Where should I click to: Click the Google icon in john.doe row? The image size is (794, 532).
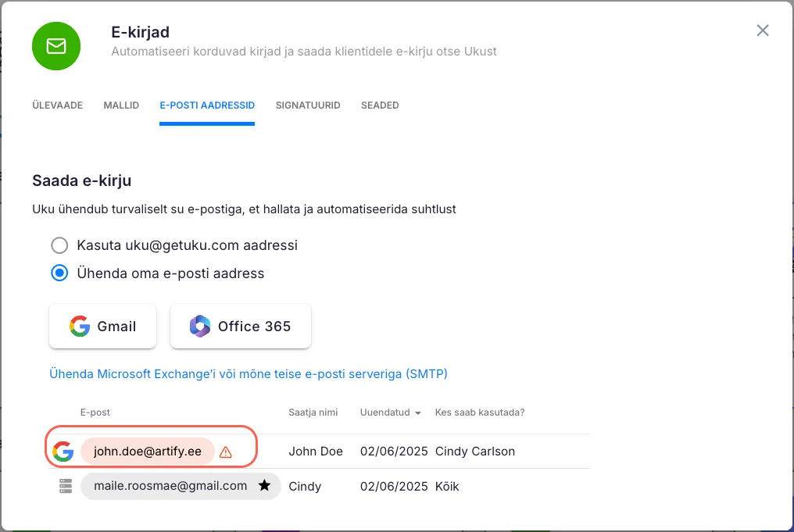(63, 452)
